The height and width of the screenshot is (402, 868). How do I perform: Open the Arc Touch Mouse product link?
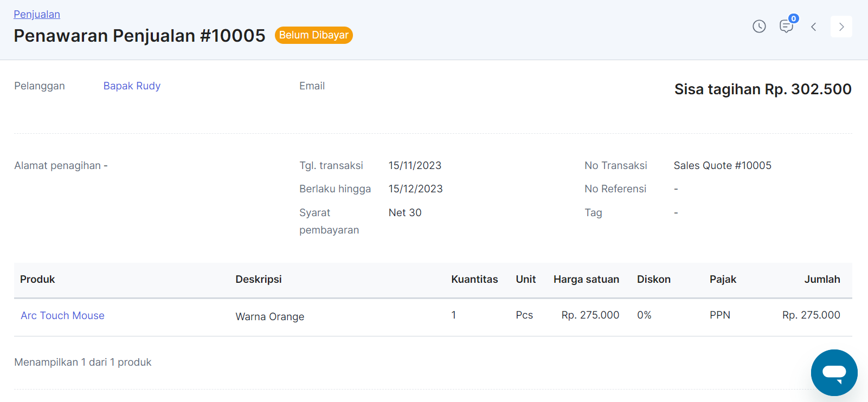point(62,316)
